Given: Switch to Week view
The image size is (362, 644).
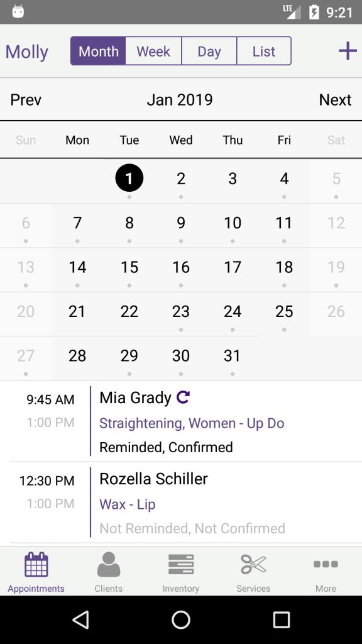Looking at the screenshot, I should pyautogui.click(x=153, y=51).
